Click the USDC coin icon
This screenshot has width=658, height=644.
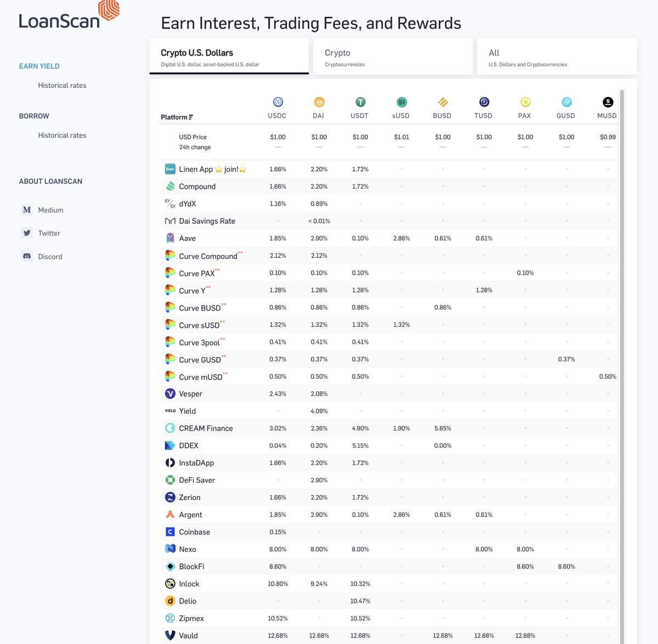tap(278, 102)
